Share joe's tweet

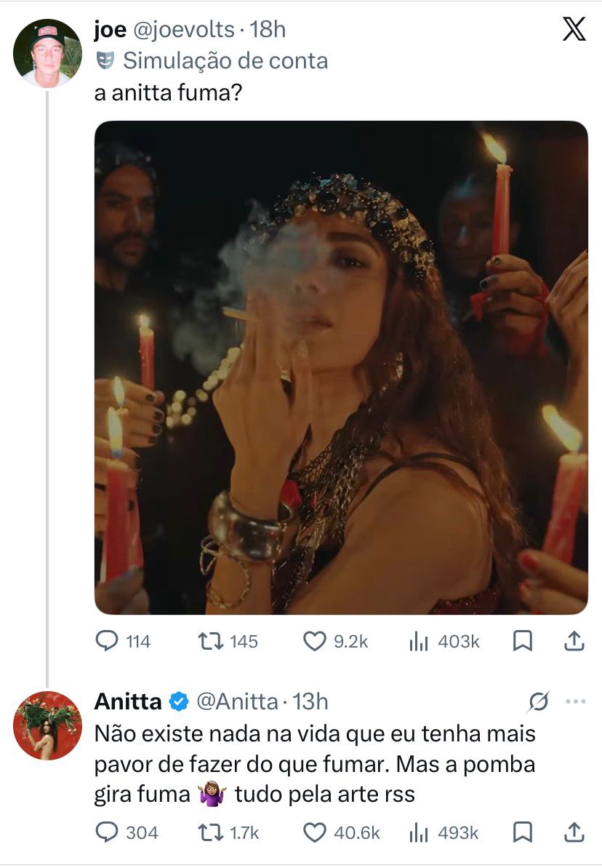(x=573, y=641)
